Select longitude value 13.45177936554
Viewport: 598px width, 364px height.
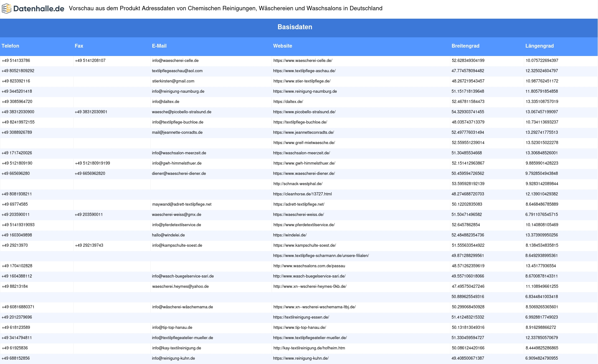pyautogui.click(x=541, y=266)
